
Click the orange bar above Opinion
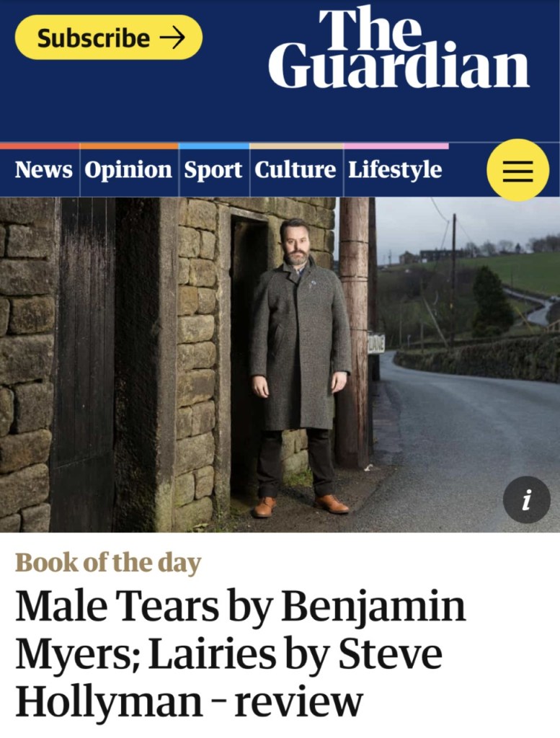(x=130, y=146)
